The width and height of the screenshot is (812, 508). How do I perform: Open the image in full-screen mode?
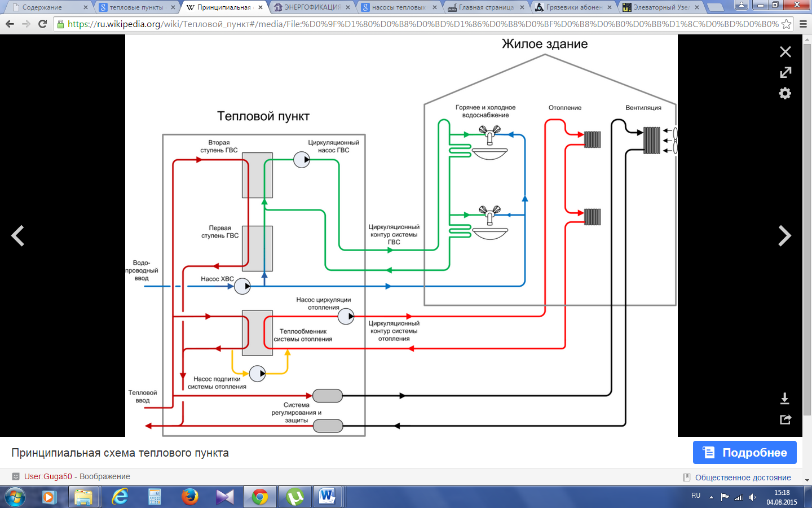[785, 72]
